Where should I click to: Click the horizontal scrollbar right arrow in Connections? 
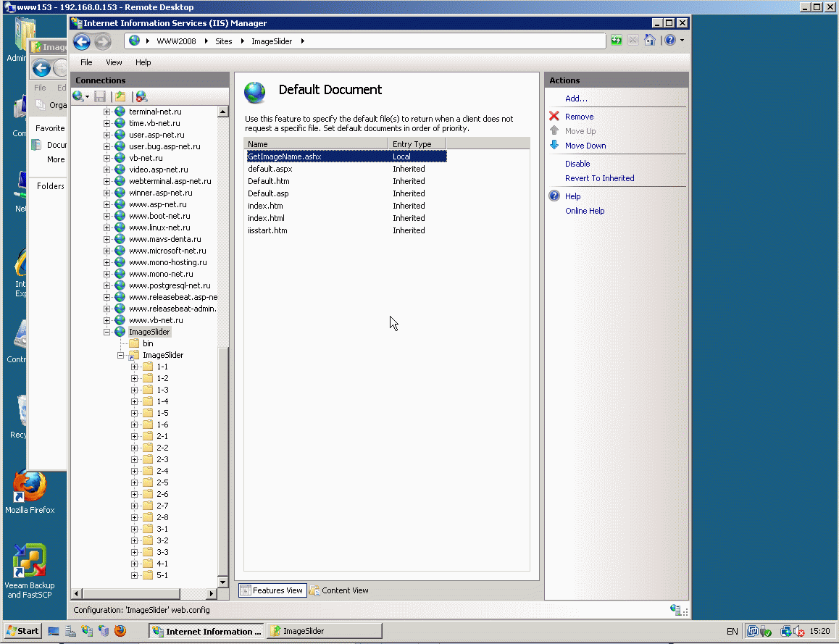[212, 593]
